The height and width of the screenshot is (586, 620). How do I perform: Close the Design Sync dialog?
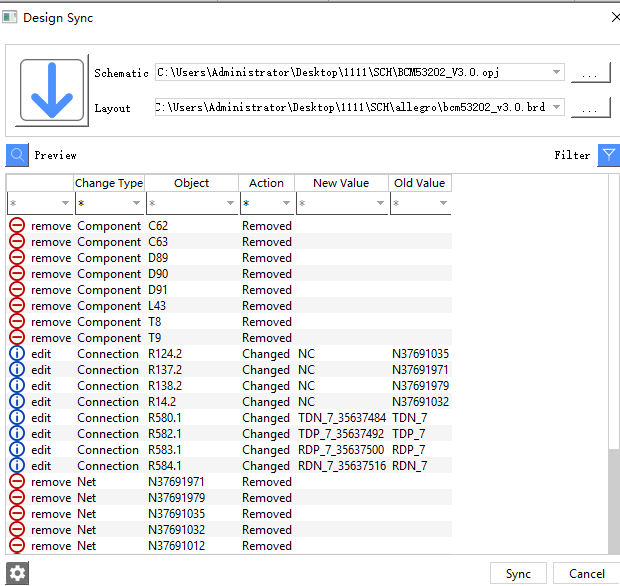tap(615, 17)
